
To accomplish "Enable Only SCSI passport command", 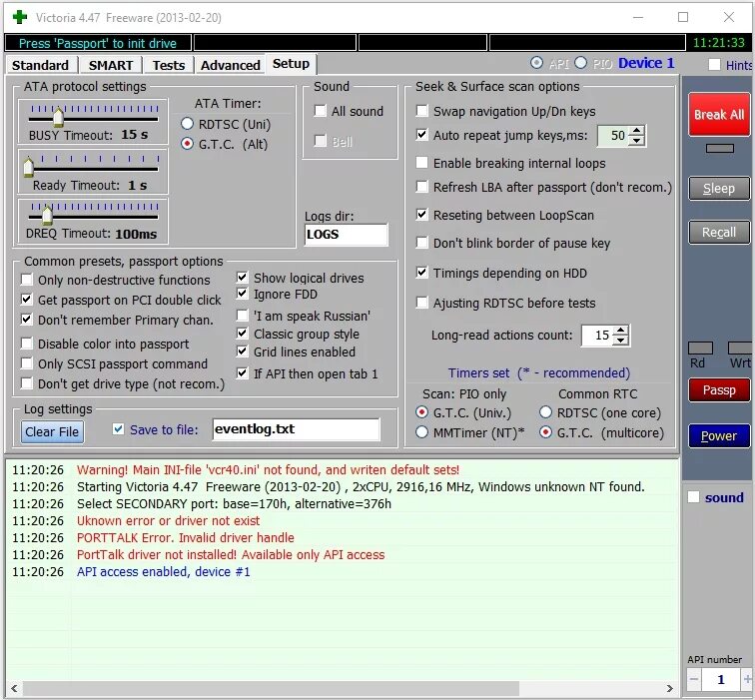I will [x=27, y=363].
